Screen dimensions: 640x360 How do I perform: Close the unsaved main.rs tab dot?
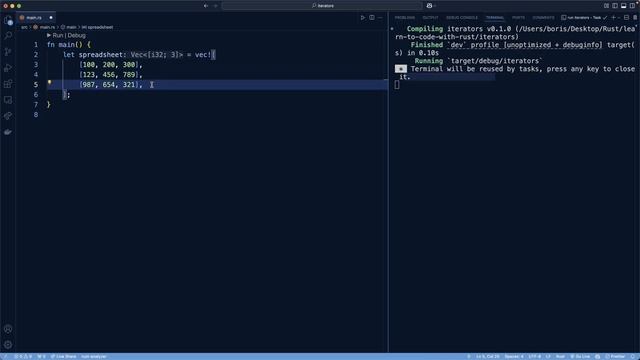51,18
